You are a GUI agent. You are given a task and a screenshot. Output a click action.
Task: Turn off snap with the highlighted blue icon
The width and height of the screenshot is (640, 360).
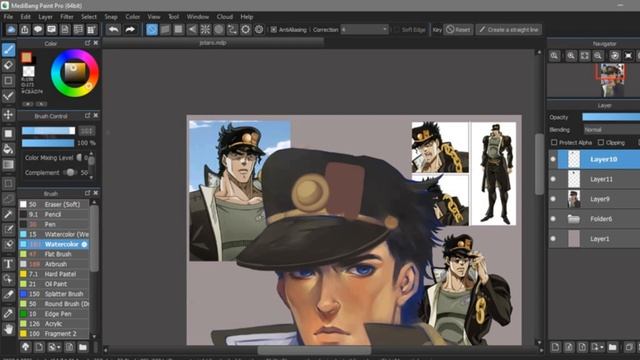152,29
